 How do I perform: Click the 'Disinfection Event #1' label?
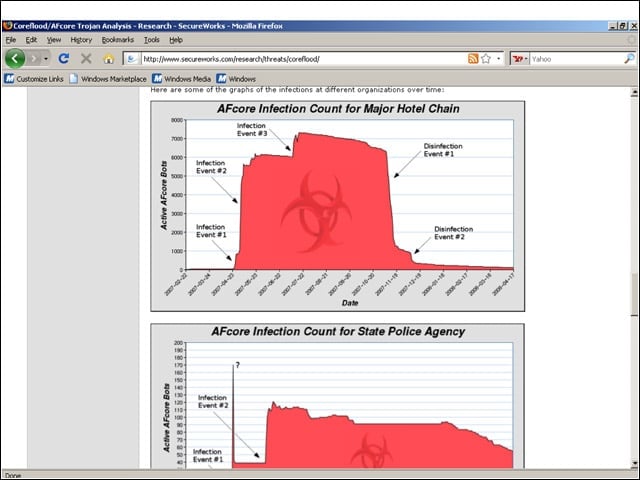pyautogui.click(x=442, y=150)
